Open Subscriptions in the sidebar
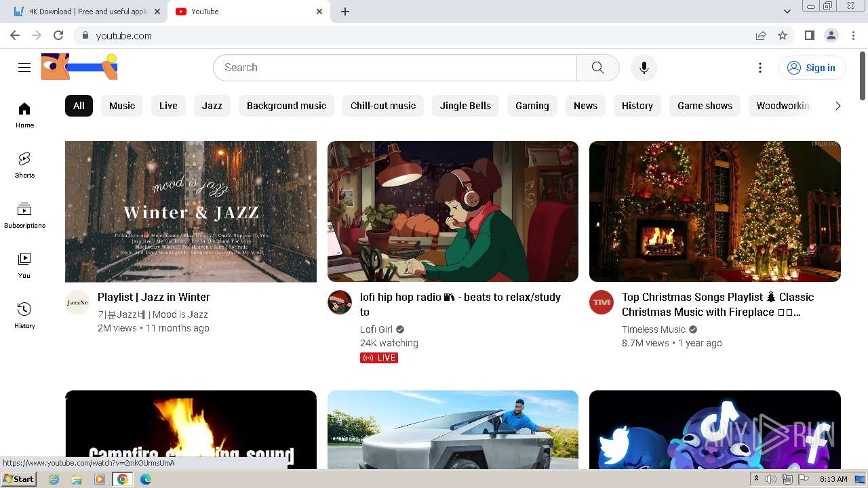The image size is (868, 488). (x=24, y=216)
